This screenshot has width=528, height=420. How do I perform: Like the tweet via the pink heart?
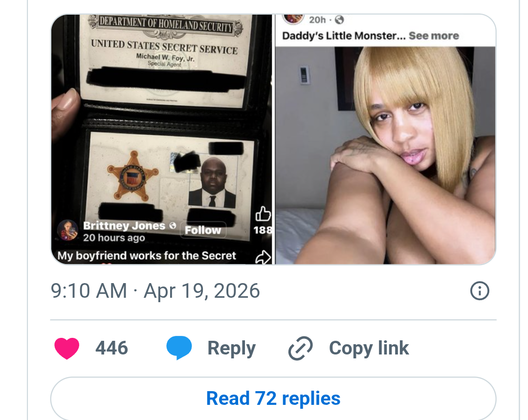[66, 348]
